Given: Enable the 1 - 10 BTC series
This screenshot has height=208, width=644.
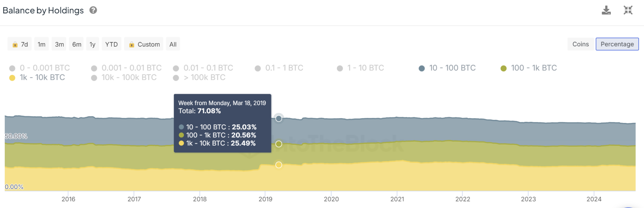Looking at the screenshot, I should coord(361,68).
